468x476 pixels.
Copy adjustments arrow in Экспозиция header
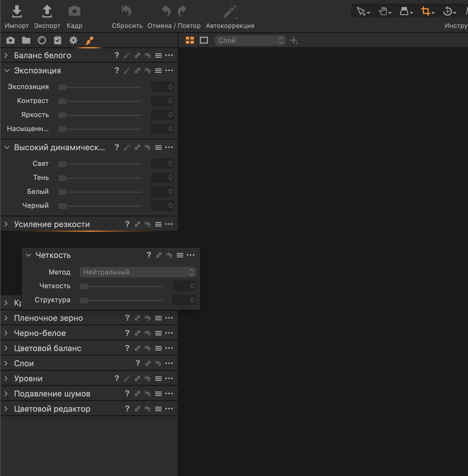[137, 71]
